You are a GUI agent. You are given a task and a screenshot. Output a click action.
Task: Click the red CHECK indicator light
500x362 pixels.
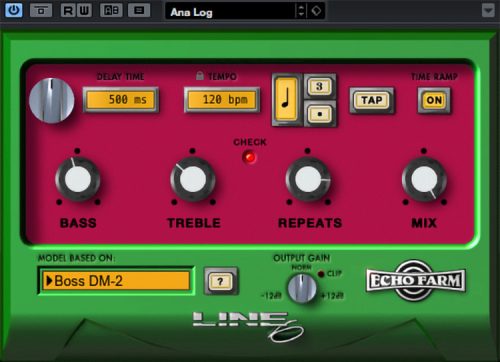click(x=249, y=157)
